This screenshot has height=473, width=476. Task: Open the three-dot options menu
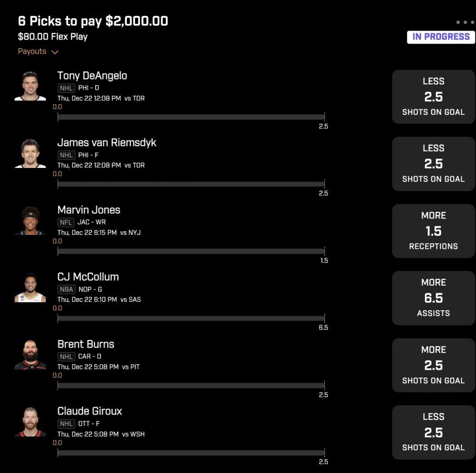click(x=465, y=22)
